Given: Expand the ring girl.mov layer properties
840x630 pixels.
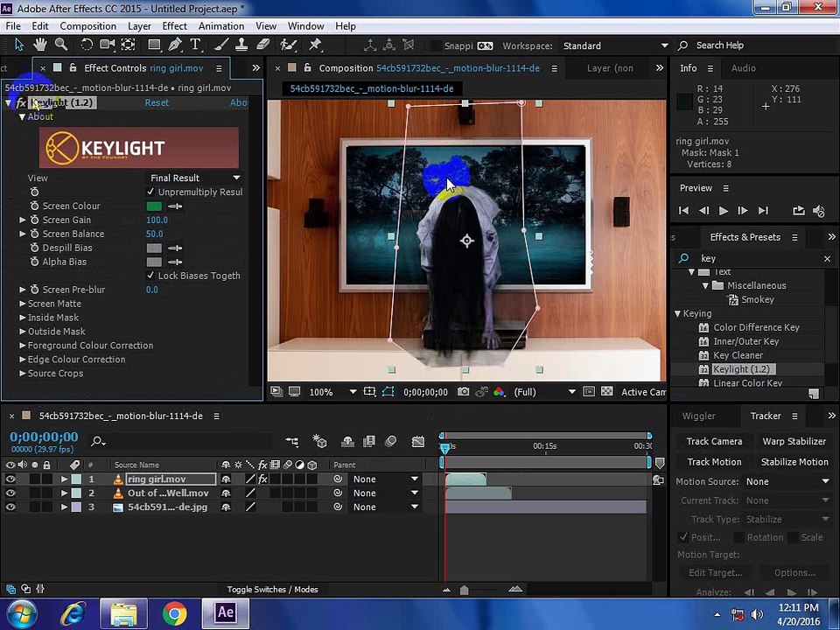Looking at the screenshot, I should click(x=64, y=479).
